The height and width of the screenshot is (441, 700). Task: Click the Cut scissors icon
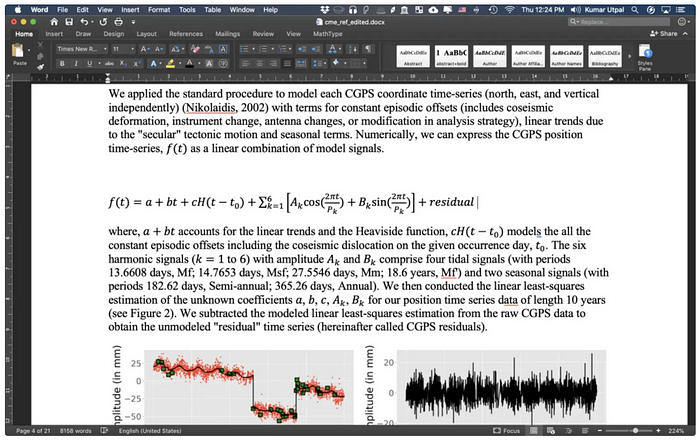coord(40,45)
